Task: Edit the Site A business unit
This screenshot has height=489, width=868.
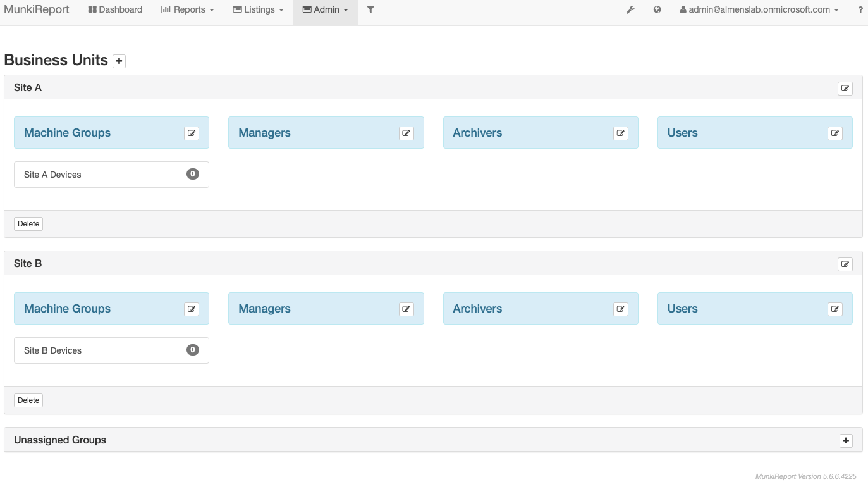Action: point(845,88)
